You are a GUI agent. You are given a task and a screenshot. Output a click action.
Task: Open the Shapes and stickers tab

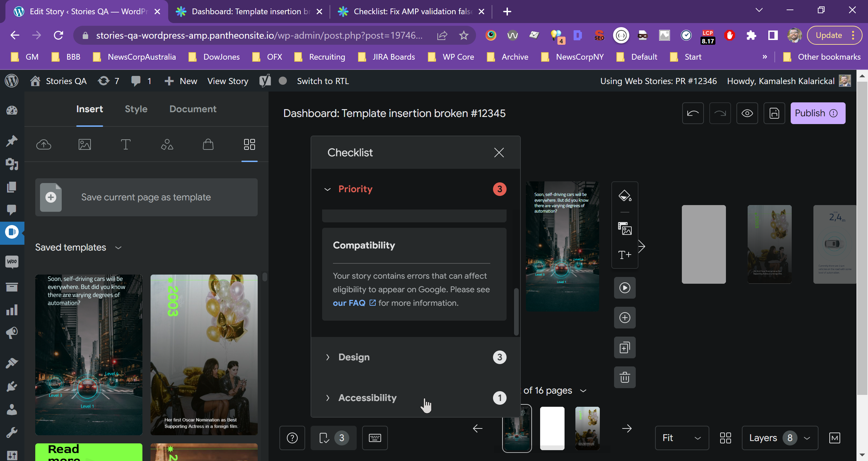(x=167, y=145)
